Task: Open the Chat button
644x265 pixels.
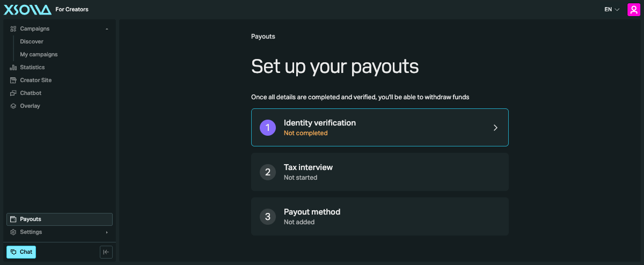Action: [x=21, y=252]
